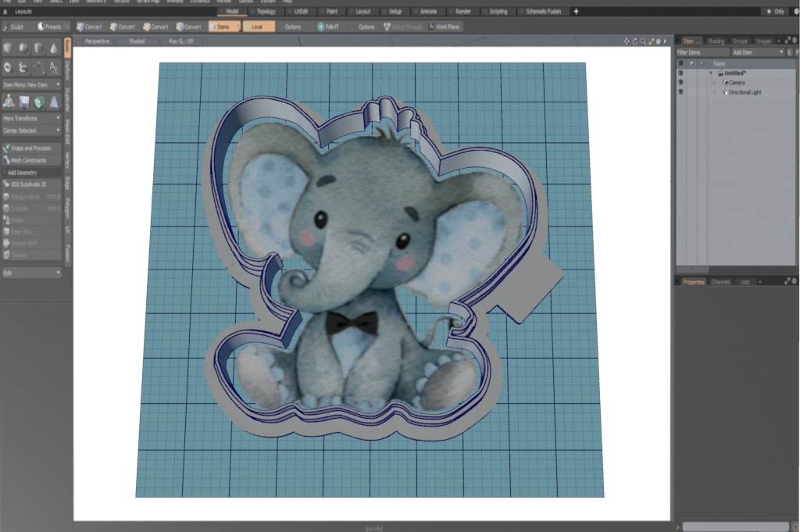The height and width of the screenshot is (532, 800).
Task: Open the Item Menu: New Item dropdown
Action: (x=31, y=84)
